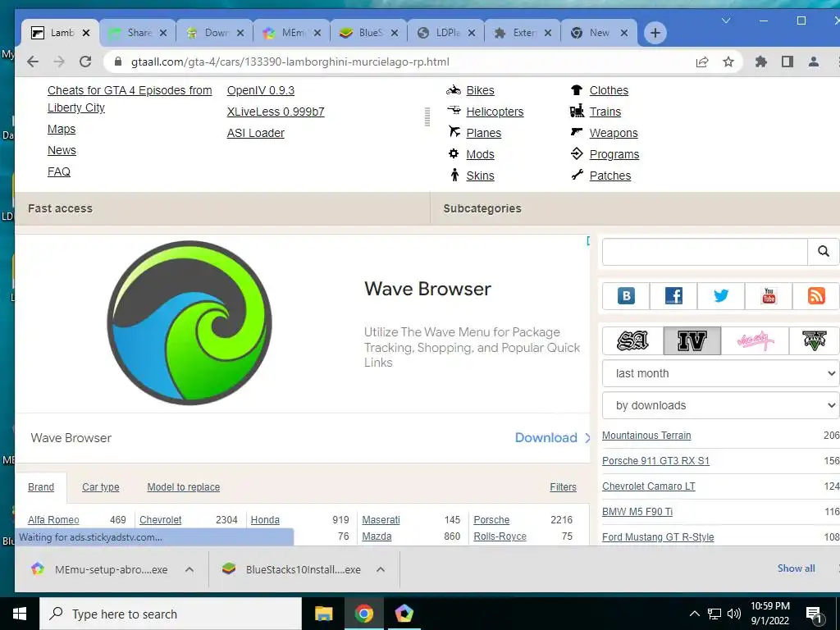Select the Car type filter tab
This screenshot has height=630, width=840.
[101, 487]
